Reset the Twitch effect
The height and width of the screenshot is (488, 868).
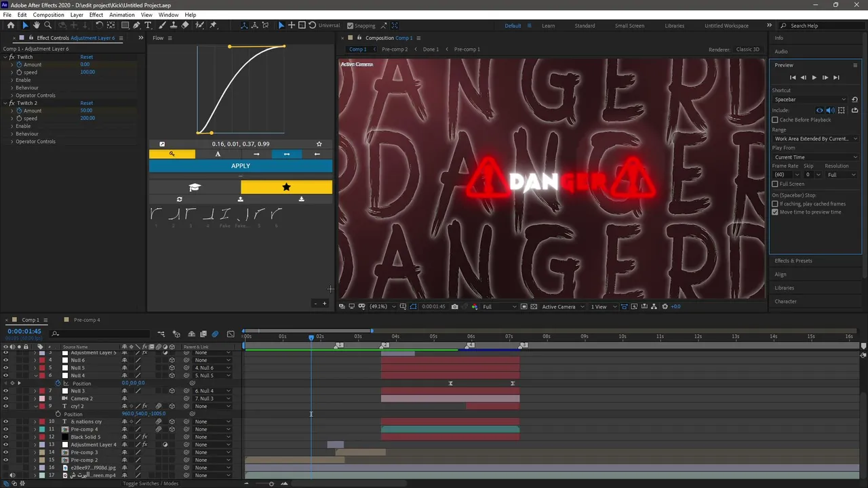(86, 57)
